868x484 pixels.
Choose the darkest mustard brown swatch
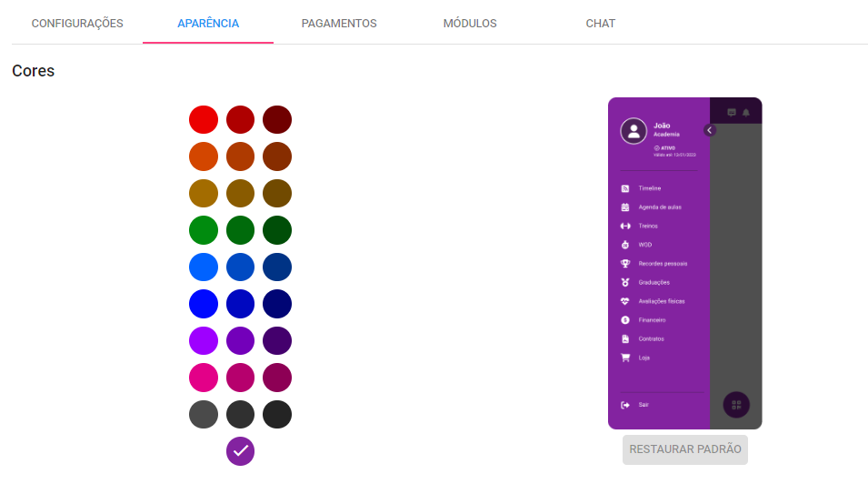click(277, 194)
